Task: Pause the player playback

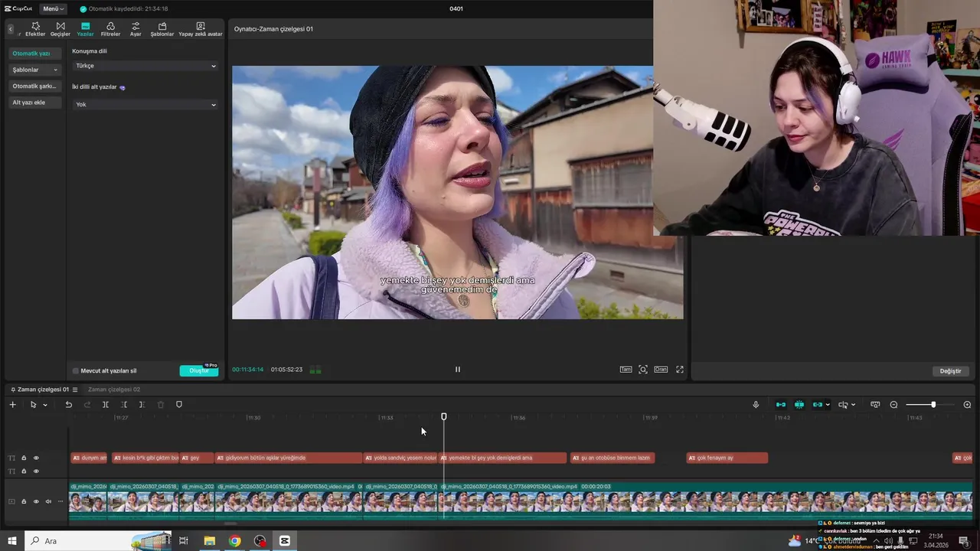Action: (x=458, y=370)
